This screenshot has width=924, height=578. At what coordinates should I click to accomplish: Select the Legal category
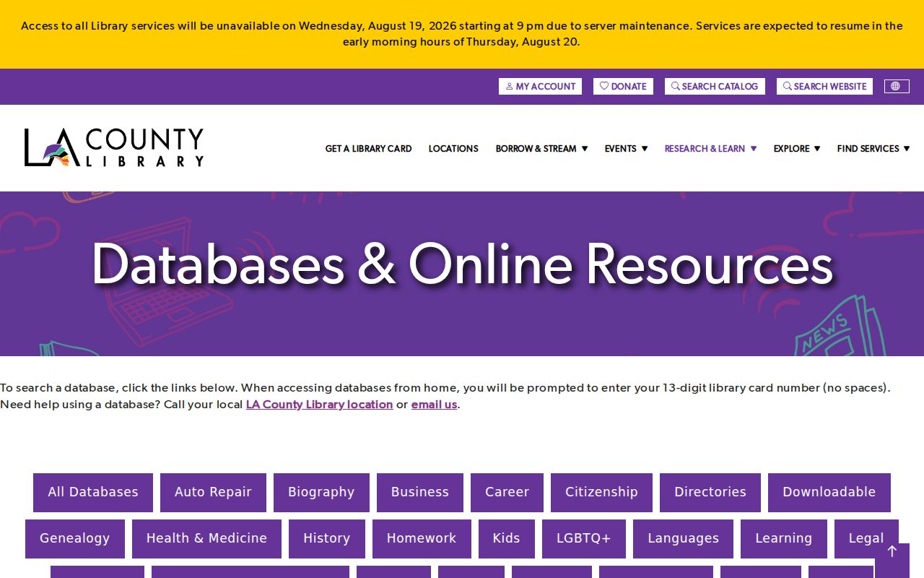(866, 539)
